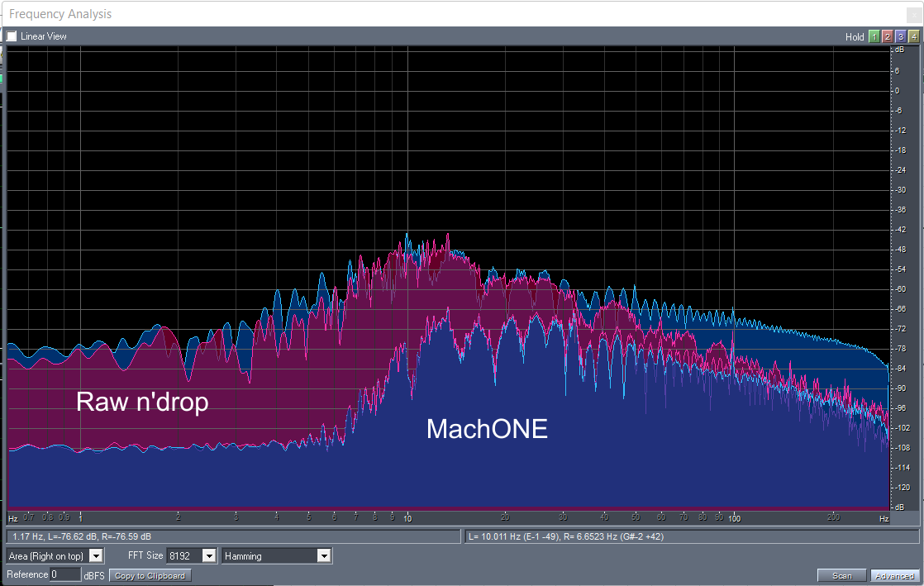This screenshot has height=586, width=924.
Task: Click the 'FFT Size' label
Action: tap(145, 555)
